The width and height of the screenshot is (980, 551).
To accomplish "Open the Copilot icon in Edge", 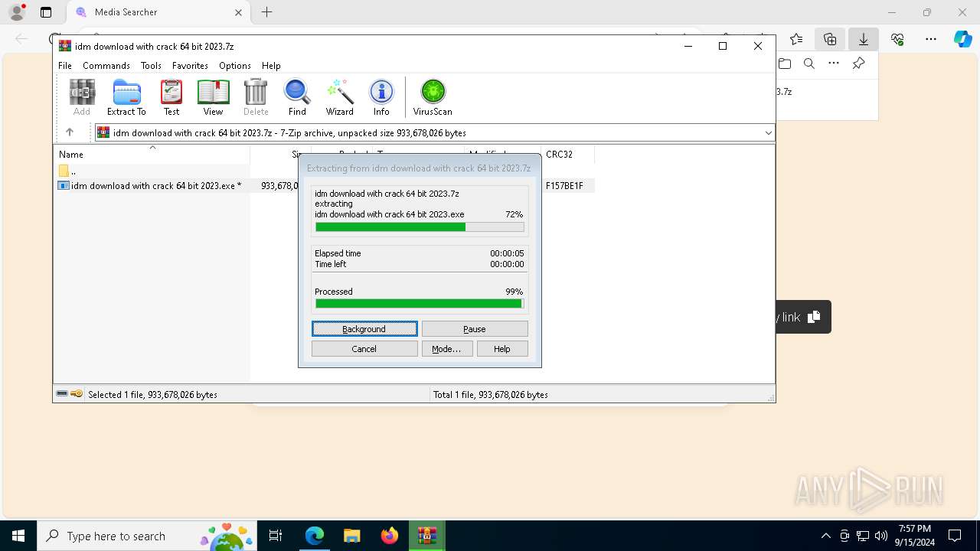I will click(x=962, y=39).
